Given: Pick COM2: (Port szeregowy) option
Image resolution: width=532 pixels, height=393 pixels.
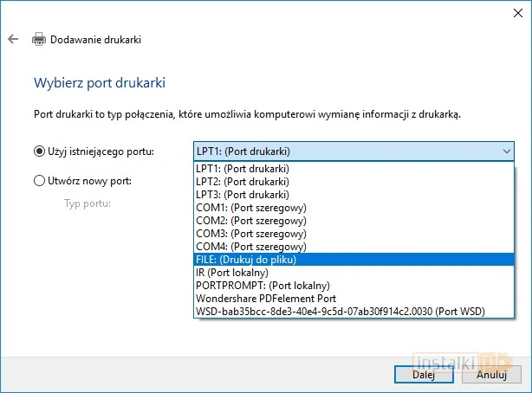Looking at the screenshot, I should click(251, 221).
